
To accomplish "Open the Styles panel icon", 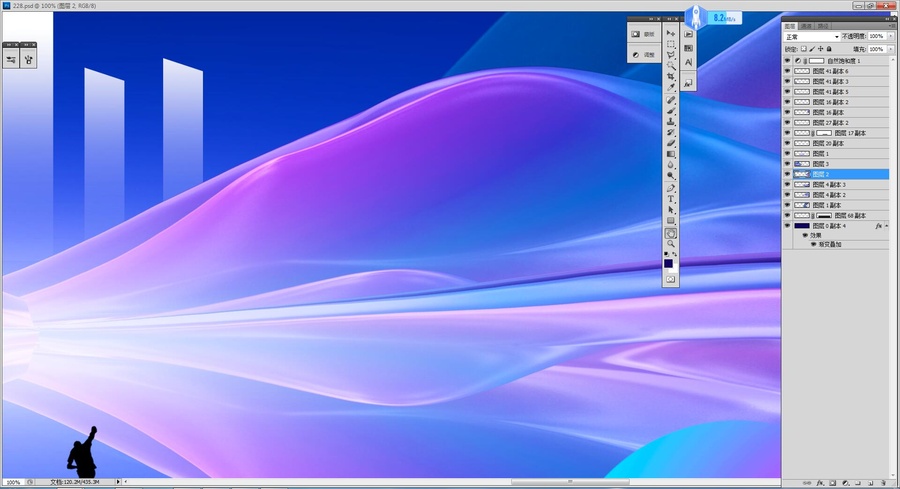I will point(688,84).
